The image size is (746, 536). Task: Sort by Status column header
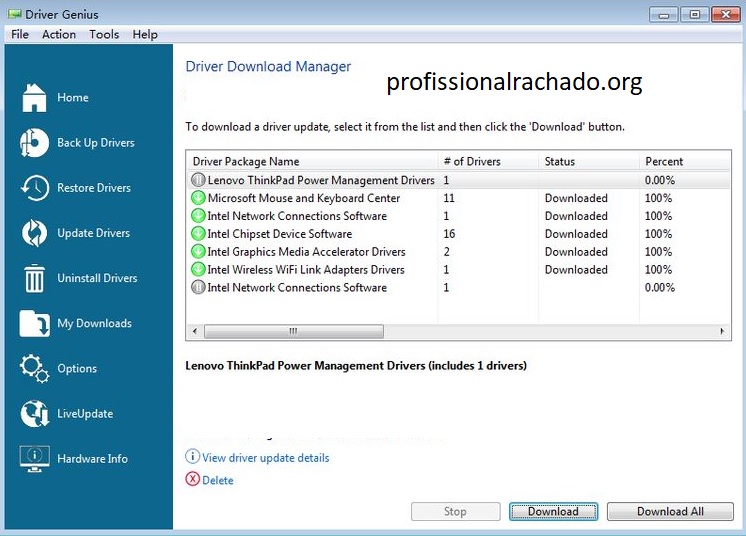(589, 161)
